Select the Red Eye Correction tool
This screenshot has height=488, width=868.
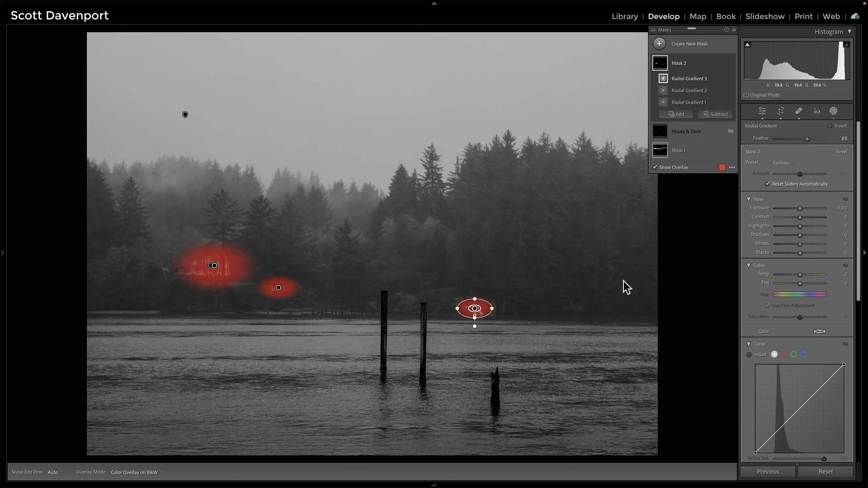tap(817, 111)
